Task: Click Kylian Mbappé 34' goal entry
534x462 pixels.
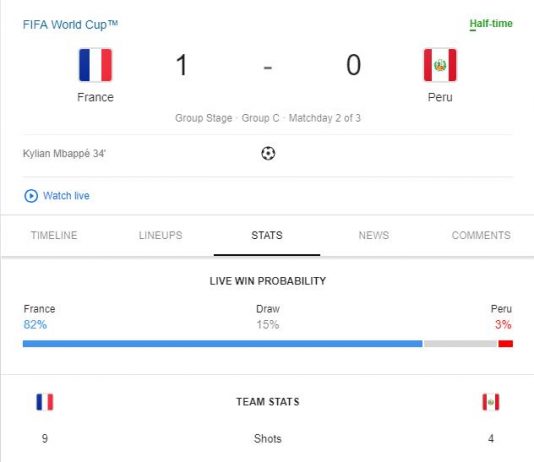Action: tap(64, 154)
